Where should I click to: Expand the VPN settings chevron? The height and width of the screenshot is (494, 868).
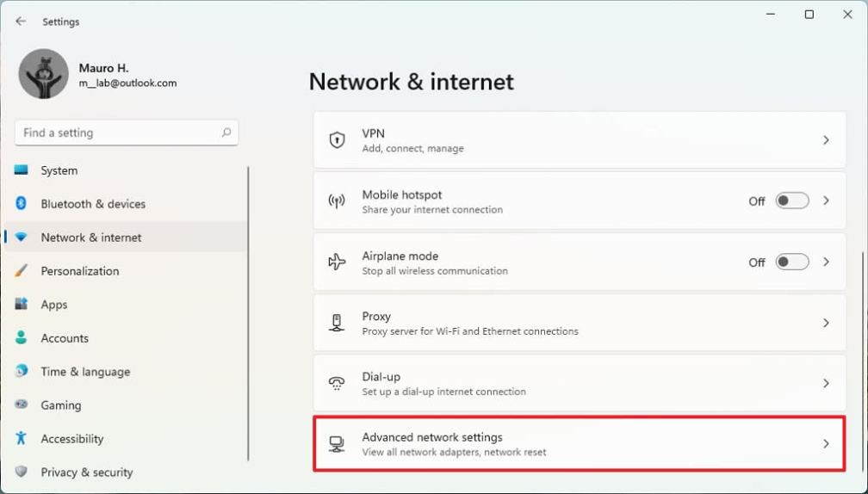click(x=826, y=140)
